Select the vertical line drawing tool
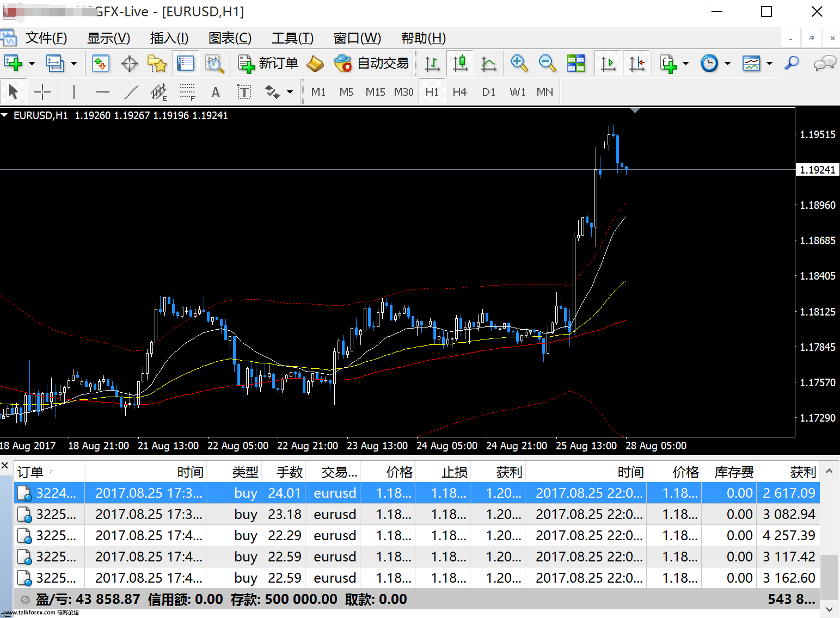The image size is (840, 618). click(73, 92)
